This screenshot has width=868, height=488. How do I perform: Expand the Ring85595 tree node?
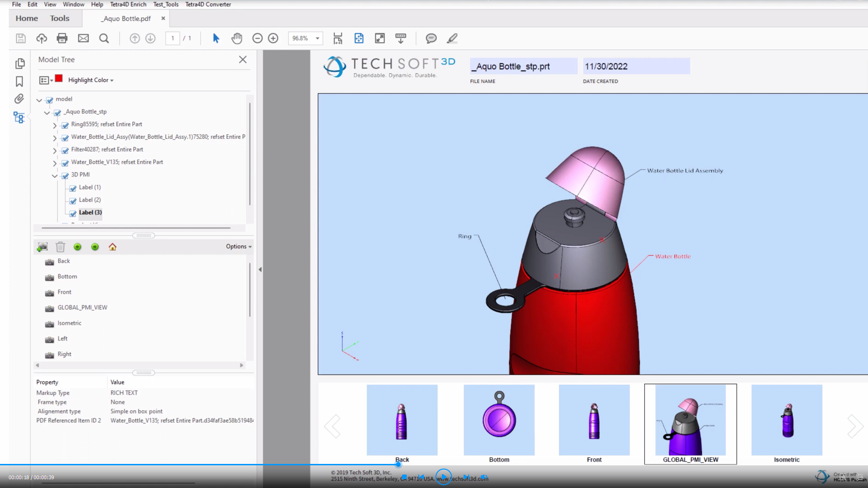(55, 125)
